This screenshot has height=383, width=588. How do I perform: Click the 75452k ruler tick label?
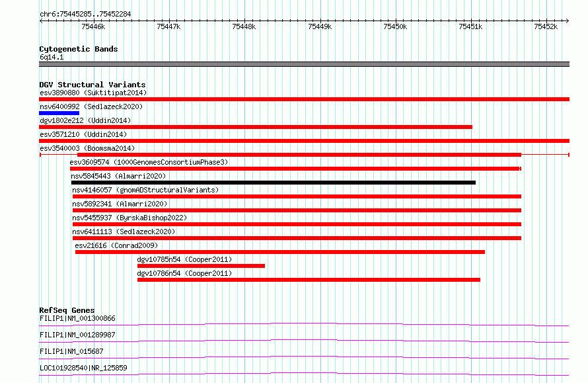tap(546, 26)
